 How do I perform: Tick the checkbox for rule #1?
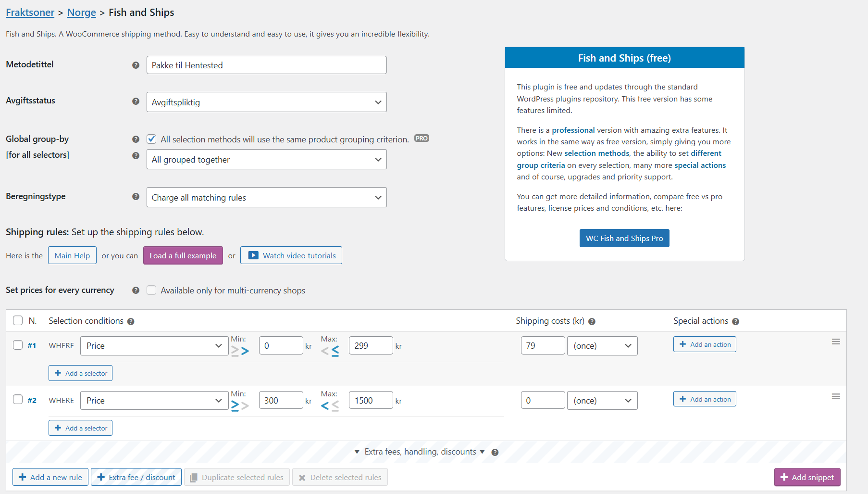18,345
